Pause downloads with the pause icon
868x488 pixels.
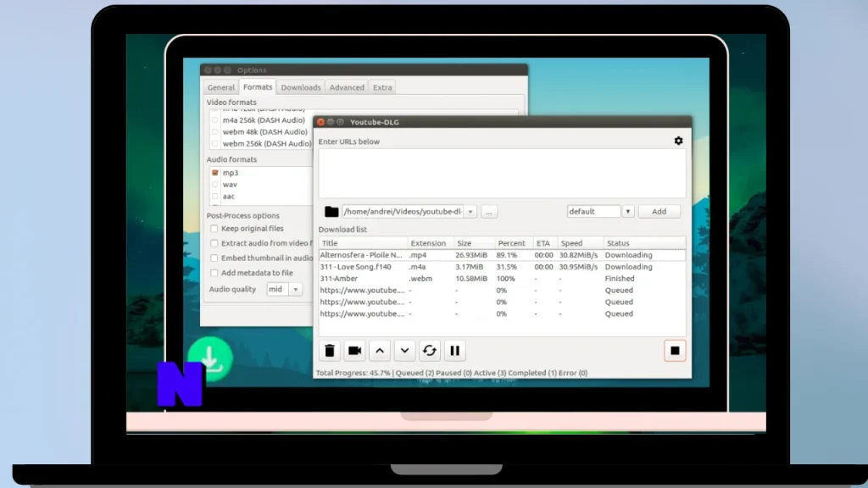pos(454,350)
